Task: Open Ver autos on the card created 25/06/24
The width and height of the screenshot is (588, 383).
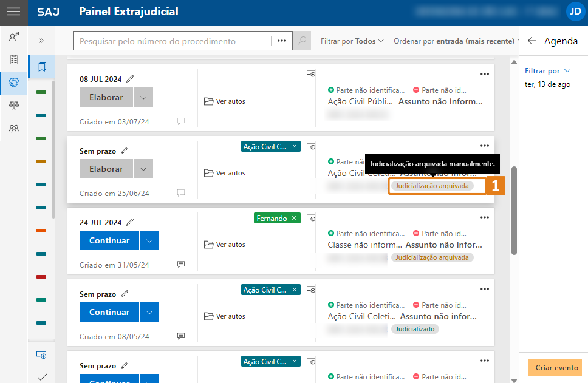Action: click(x=225, y=173)
